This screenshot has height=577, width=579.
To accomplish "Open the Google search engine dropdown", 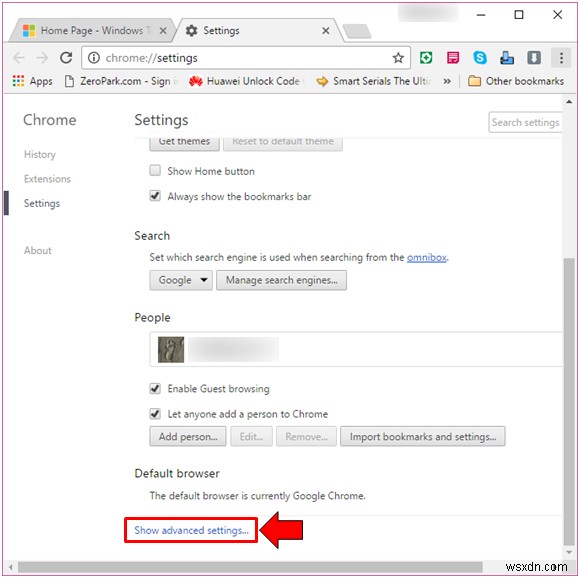I will tap(181, 280).
